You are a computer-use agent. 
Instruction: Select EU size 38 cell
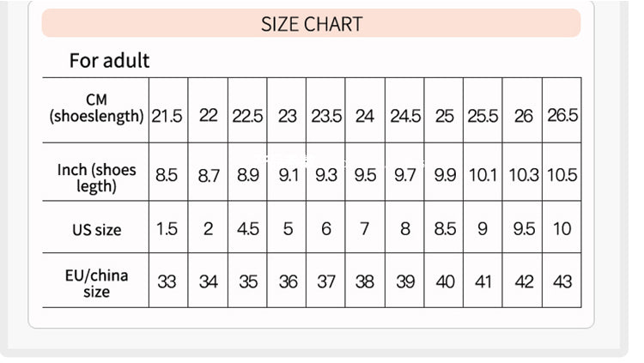365,281
